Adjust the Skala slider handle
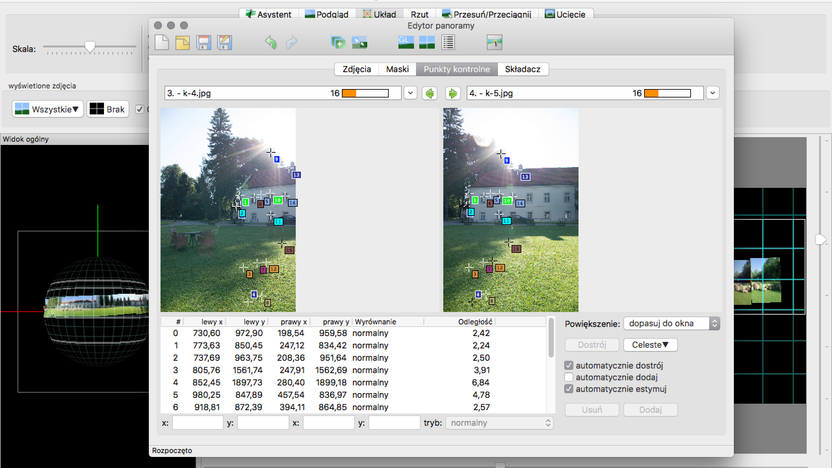 click(x=90, y=47)
